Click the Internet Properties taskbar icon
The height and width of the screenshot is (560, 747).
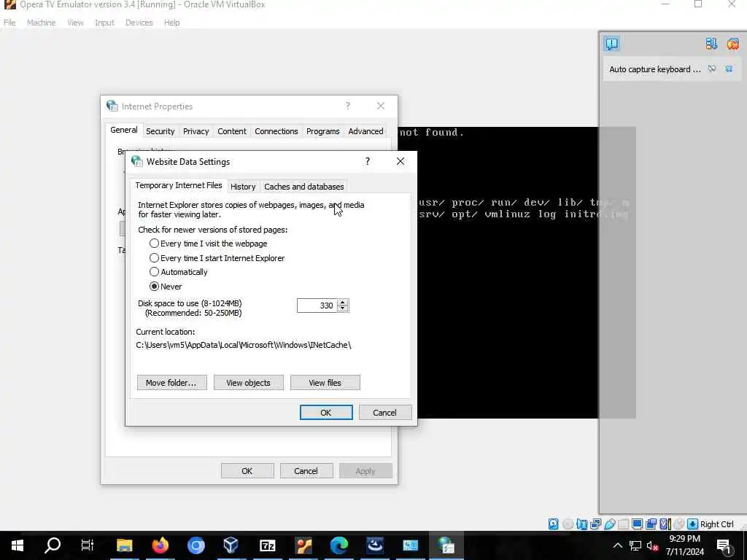(446, 545)
